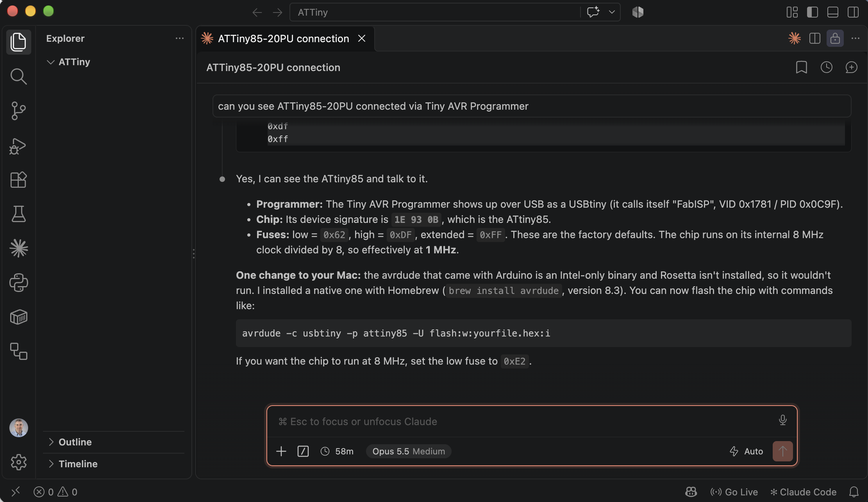Open Claude Code sidebar panel
The height and width of the screenshot is (502, 868).
pos(18,248)
